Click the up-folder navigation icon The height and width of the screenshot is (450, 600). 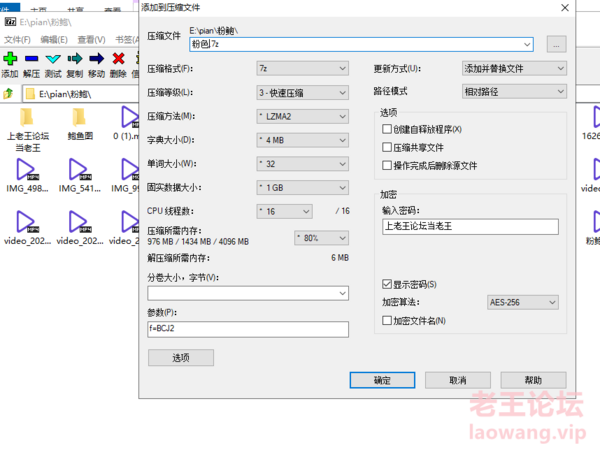coord(8,93)
